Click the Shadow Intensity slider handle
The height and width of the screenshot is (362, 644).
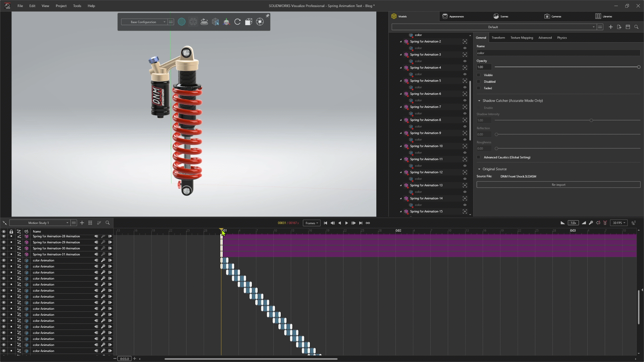591,120
